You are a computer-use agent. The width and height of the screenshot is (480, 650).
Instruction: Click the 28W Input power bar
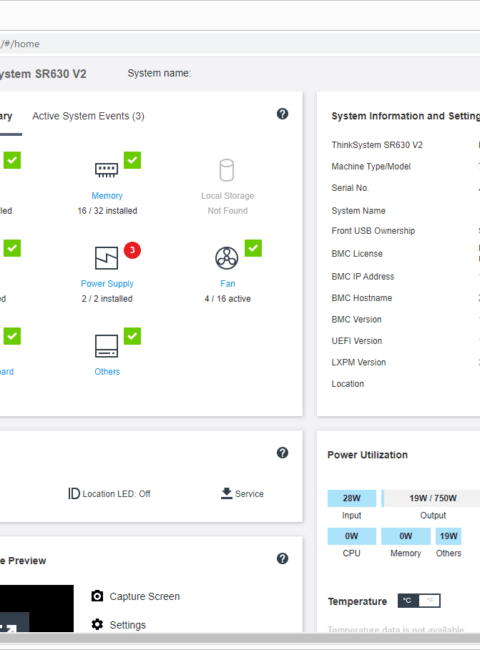pos(352,498)
